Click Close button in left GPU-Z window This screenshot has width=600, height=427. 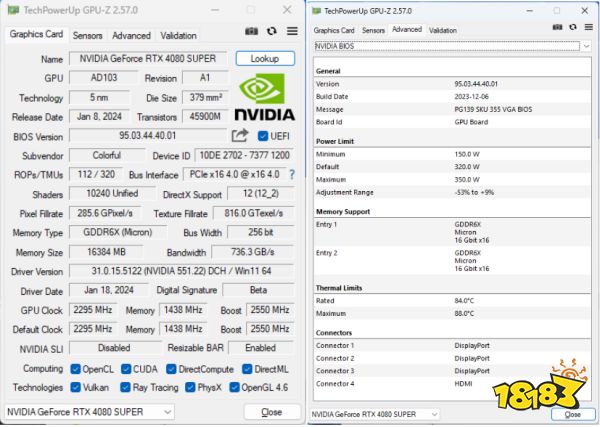(x=272, y=412)
